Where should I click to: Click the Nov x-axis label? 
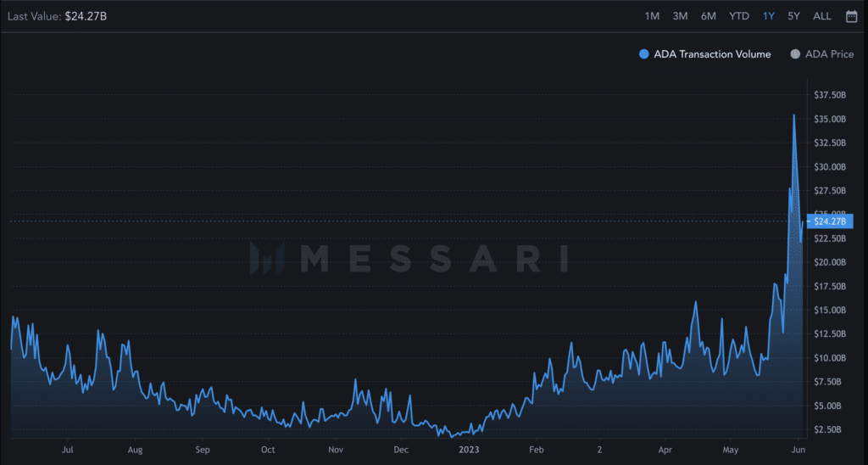(x=336, y=450)
